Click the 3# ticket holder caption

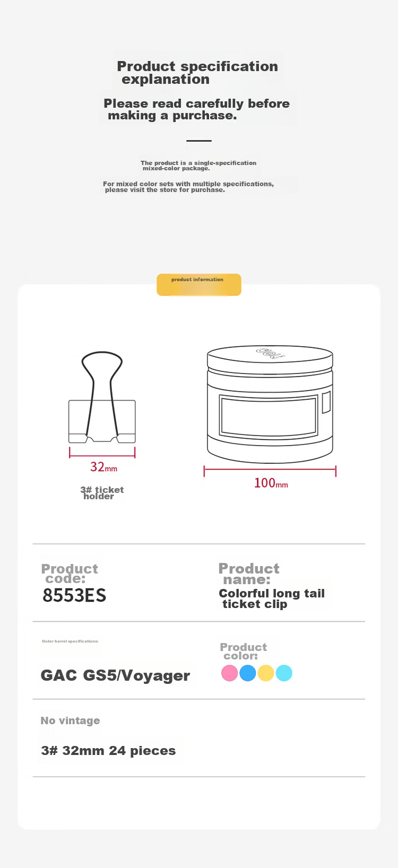click(x=102, y=493)
